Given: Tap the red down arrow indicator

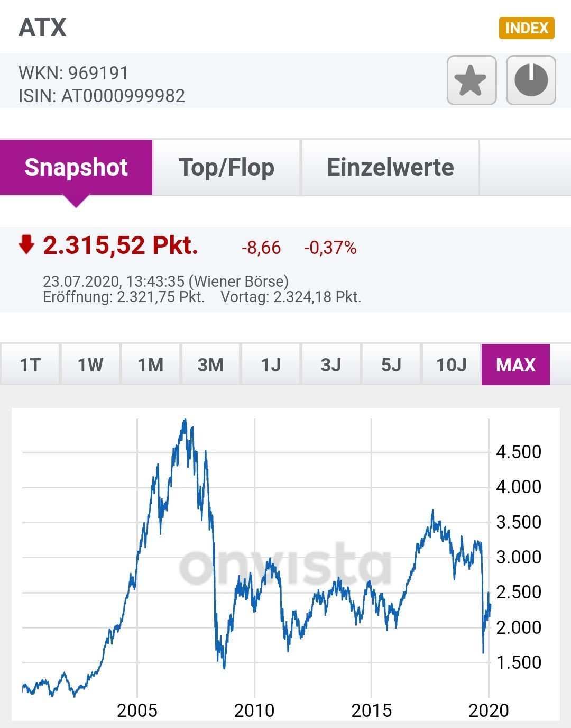Looking at the screenshot, I should [26, 245].
